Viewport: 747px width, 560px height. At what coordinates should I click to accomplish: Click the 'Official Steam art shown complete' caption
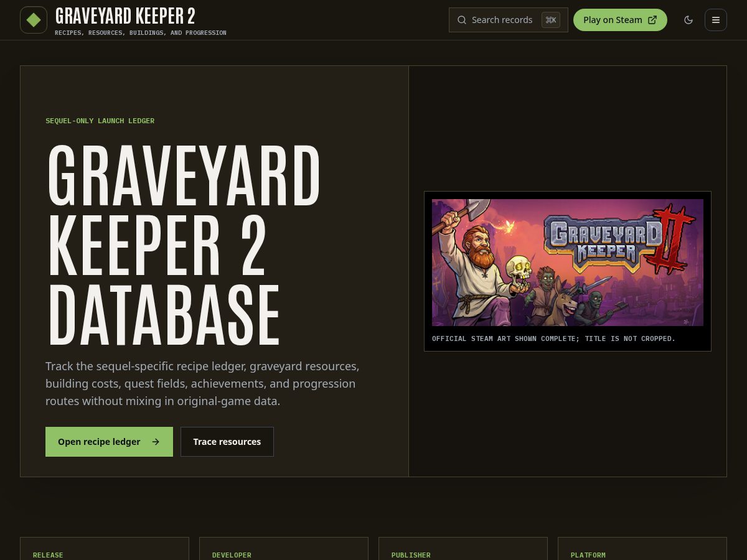553,338
